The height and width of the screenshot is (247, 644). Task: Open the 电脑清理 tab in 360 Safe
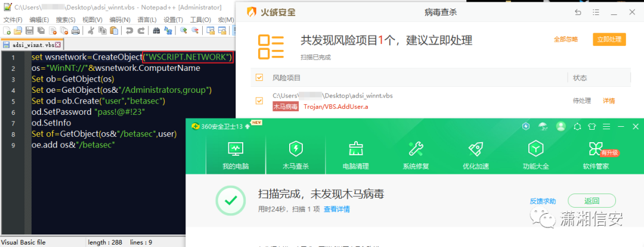[x=355, y=155]
